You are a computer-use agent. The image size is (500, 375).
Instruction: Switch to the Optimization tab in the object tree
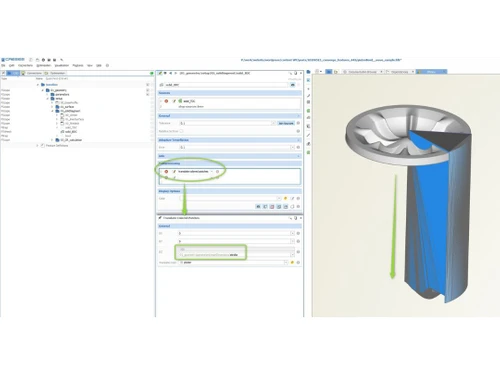55,73
